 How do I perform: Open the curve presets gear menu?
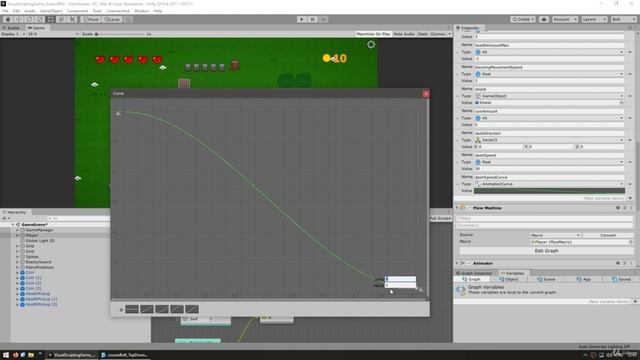pyautogui.click(x=121, y=310)
